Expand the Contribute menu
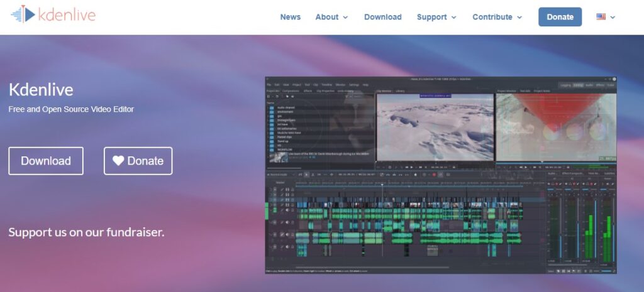The height and width of the screenshot is (292, 644). pyautogui.click(x=497, y=17)
